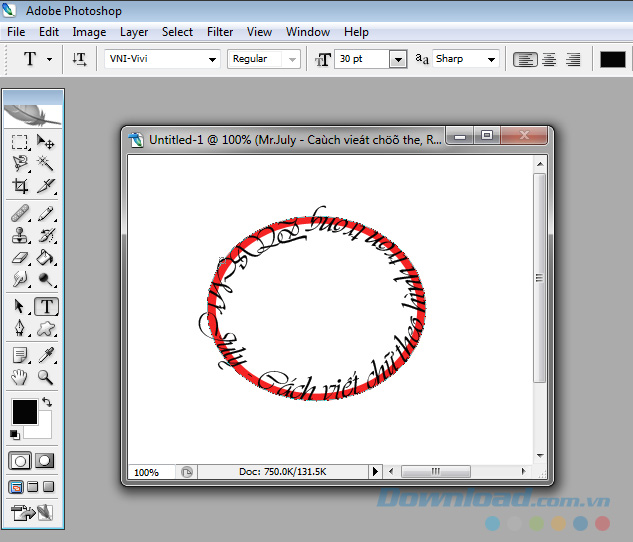The height and width of the screenshot is (542, 633).
Task: Expand the 30 pt font size dropdown
Action: (x=398, y=60)
